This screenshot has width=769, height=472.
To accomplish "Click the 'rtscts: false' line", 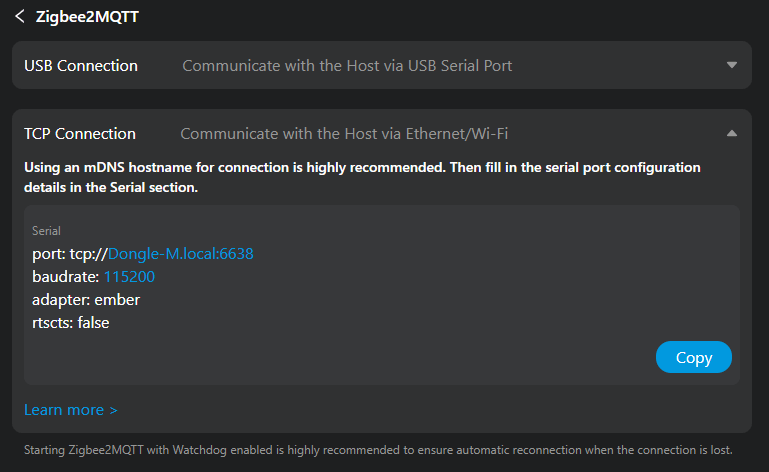I will coord(71,322).
